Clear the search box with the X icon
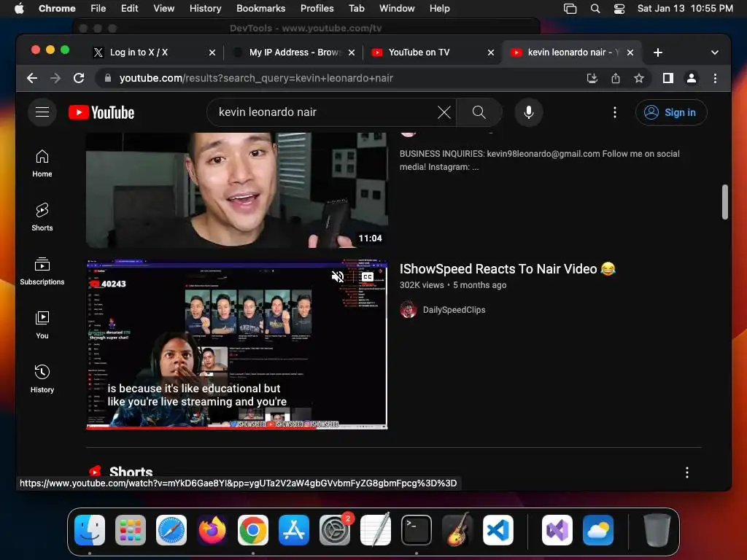The image size is (747, 560). 444,112
